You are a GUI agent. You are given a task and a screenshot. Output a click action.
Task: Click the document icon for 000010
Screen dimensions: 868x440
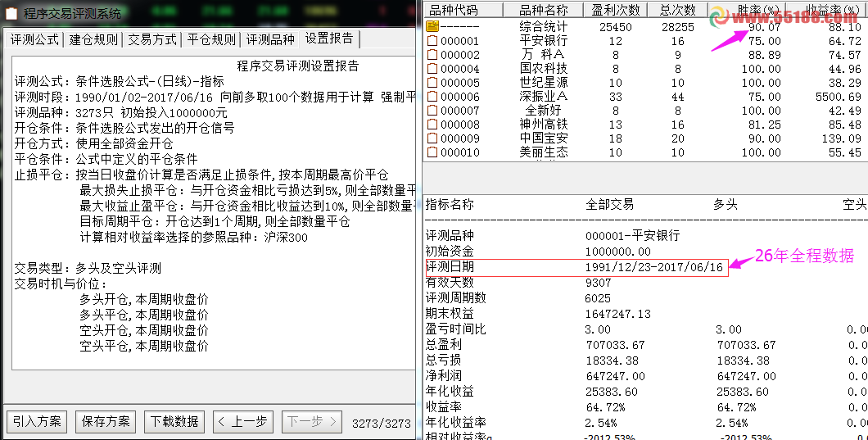432,152
